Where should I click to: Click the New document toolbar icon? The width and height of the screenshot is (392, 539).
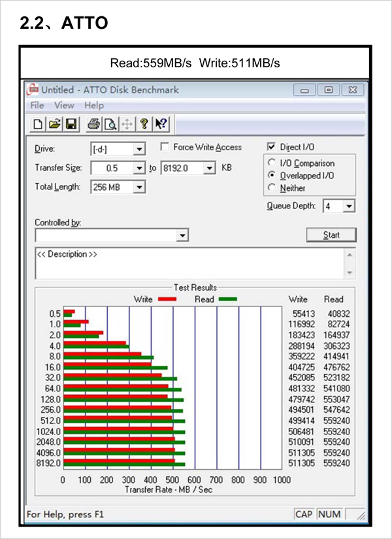coord(38,124)
